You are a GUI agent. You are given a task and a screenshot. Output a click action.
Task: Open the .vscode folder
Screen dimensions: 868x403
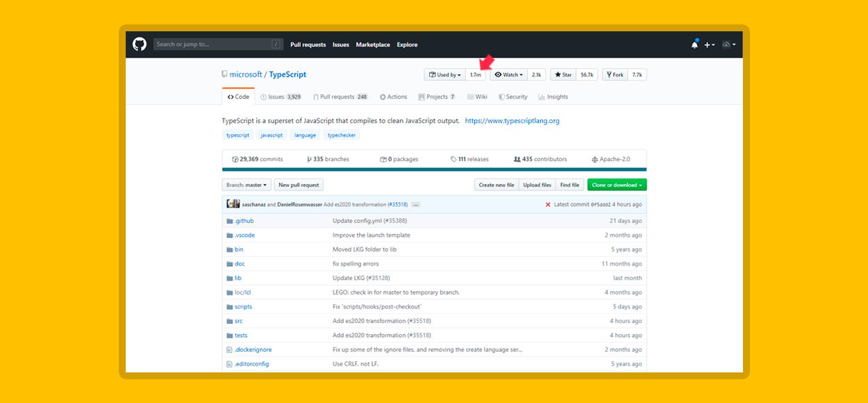(244, 235)
